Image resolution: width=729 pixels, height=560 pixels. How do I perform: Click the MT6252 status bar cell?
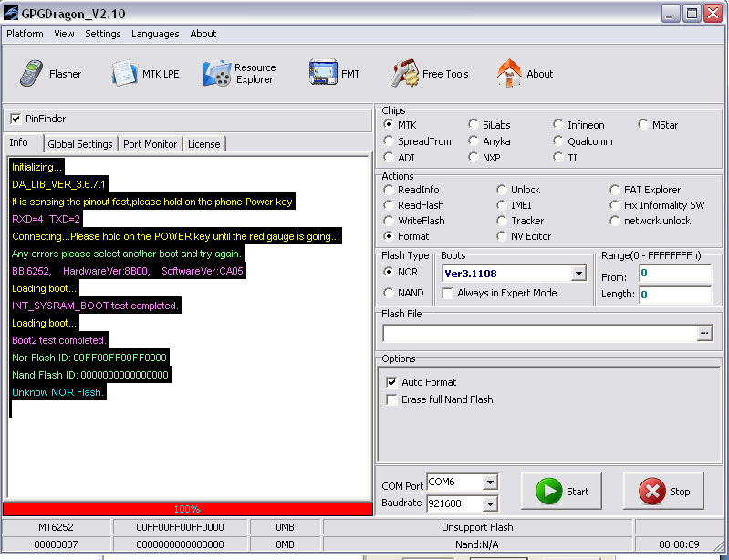coord(56,527)
